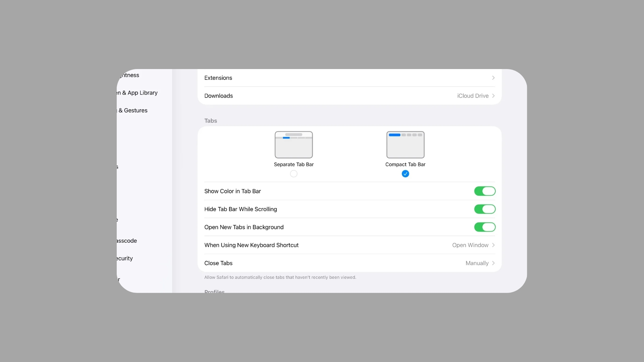
Task: Disable Hide Tab Bar While Scrolling
Action: (484, 209)
